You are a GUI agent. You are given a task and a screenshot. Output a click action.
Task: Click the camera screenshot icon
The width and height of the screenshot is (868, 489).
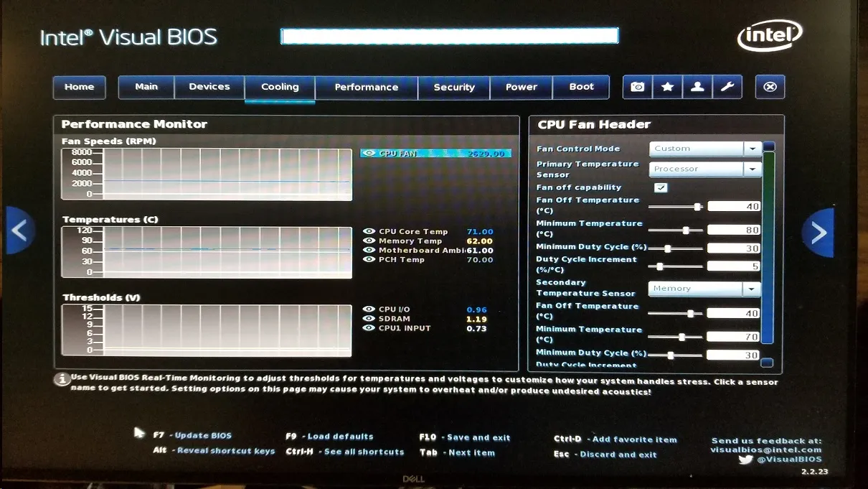pyautogui.click(x=637, y=87)
